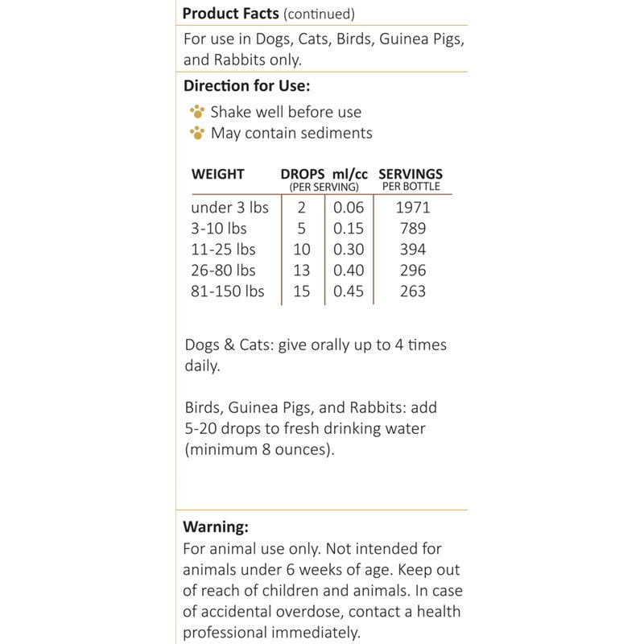
Task: Select the Direction for Use heading
Action: click(x=247, y=85)
